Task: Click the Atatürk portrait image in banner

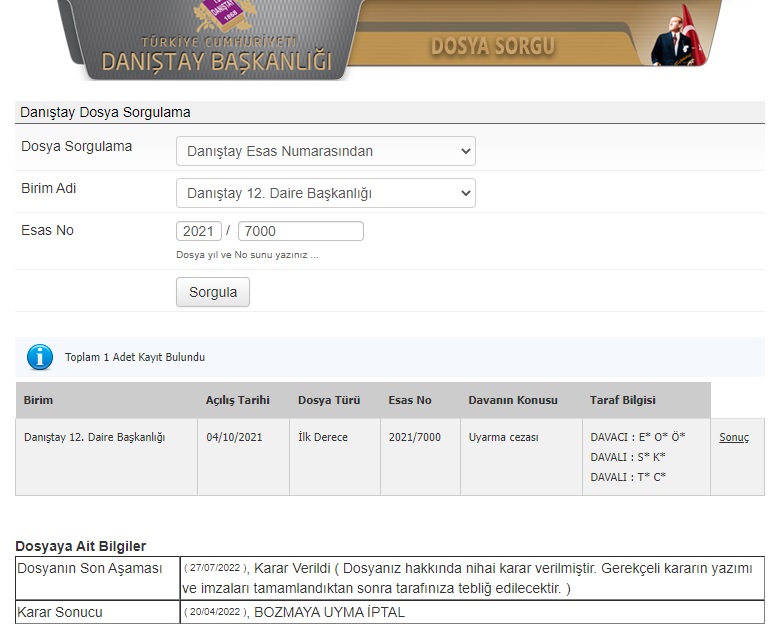Action: pos(680,37)
